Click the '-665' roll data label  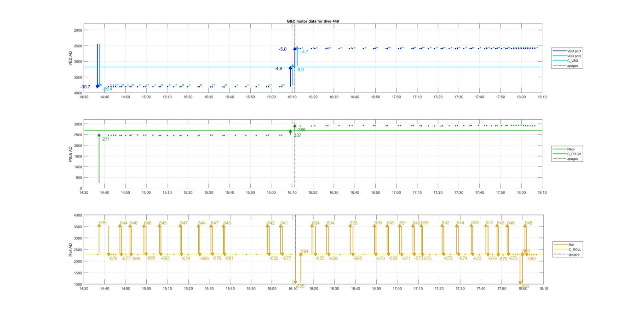pos(357,258)
